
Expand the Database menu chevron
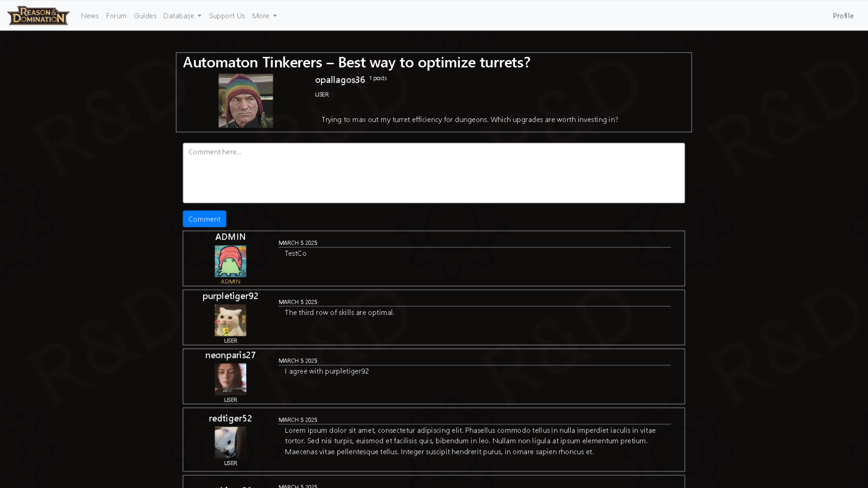(199, 16)
